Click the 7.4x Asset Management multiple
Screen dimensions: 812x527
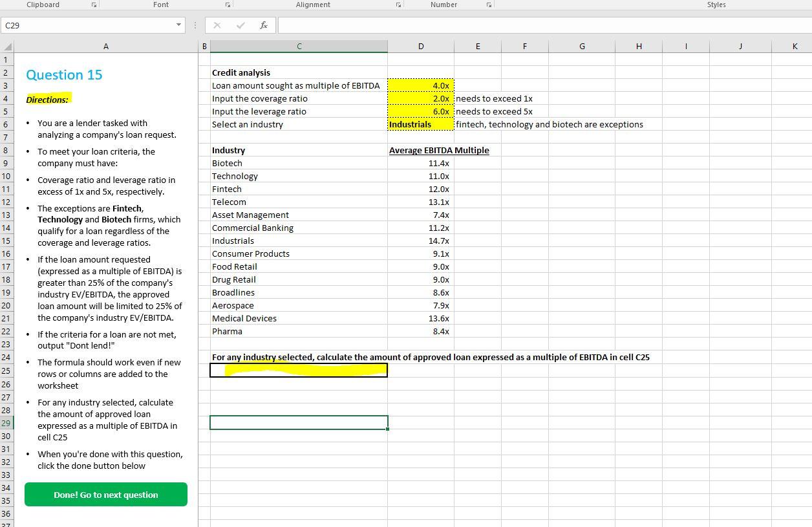tap(441, 215)
